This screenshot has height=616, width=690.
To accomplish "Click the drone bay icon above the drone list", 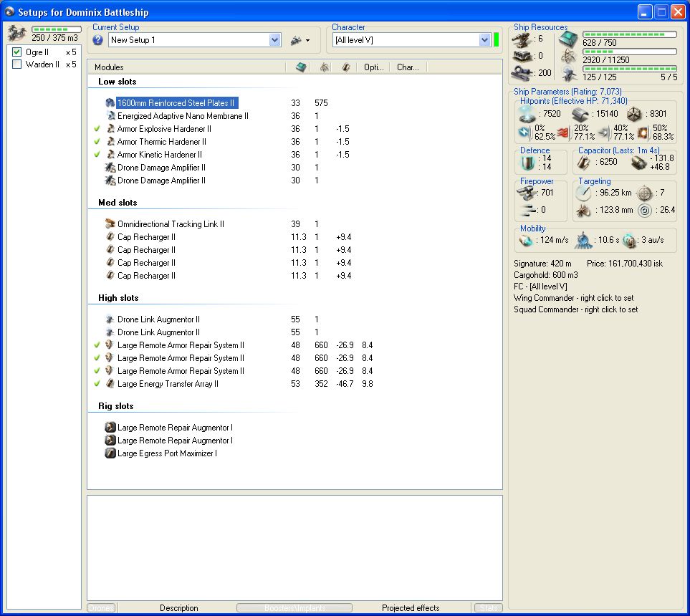I will click(x=16, y=33).
